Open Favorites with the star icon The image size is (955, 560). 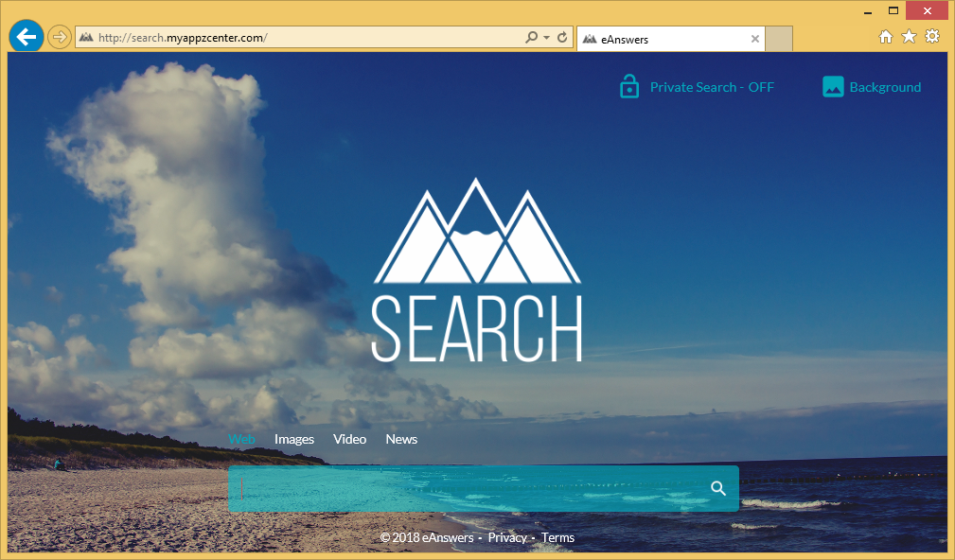tap(909, 37)
